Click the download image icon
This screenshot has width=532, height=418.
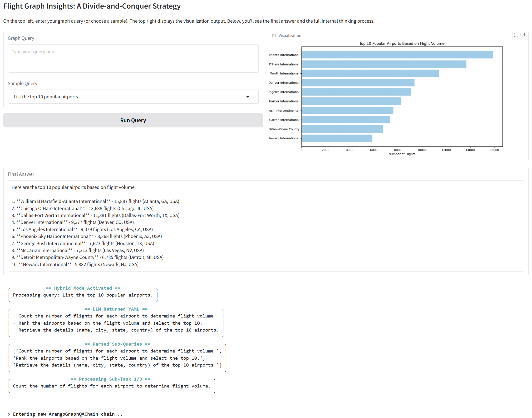click(x=524, y=35)
